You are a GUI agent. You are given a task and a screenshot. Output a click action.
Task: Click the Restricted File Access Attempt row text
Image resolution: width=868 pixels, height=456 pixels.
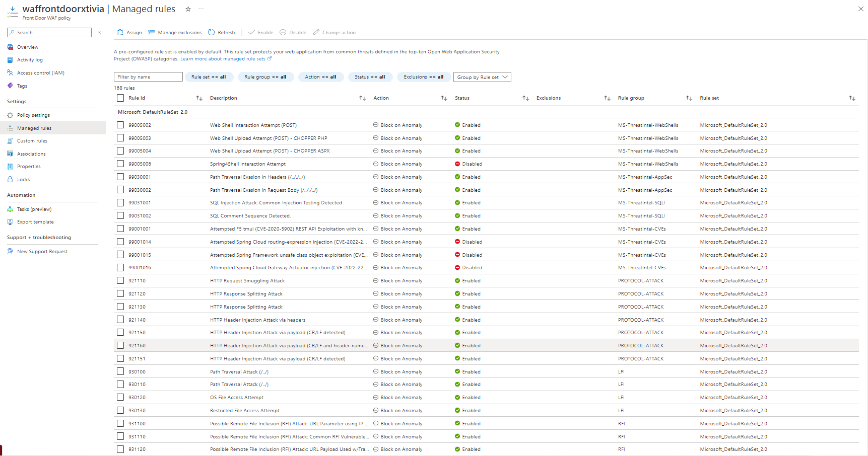(245, 411)
